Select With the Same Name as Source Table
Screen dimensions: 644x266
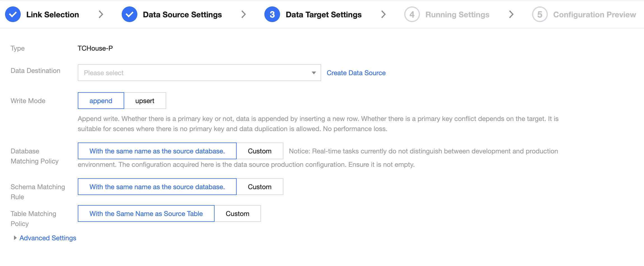coord(146,214)
